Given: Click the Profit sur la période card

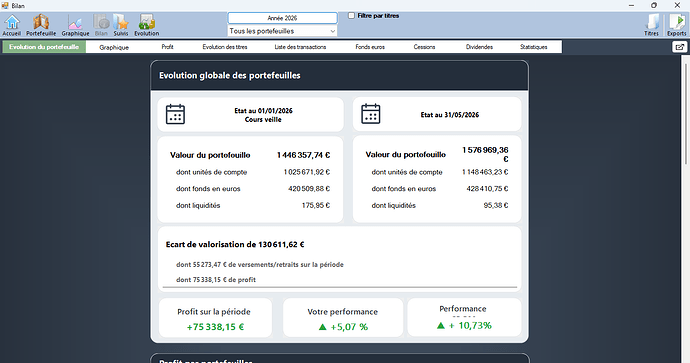Looking at the screenshot, I should (215, 318).
